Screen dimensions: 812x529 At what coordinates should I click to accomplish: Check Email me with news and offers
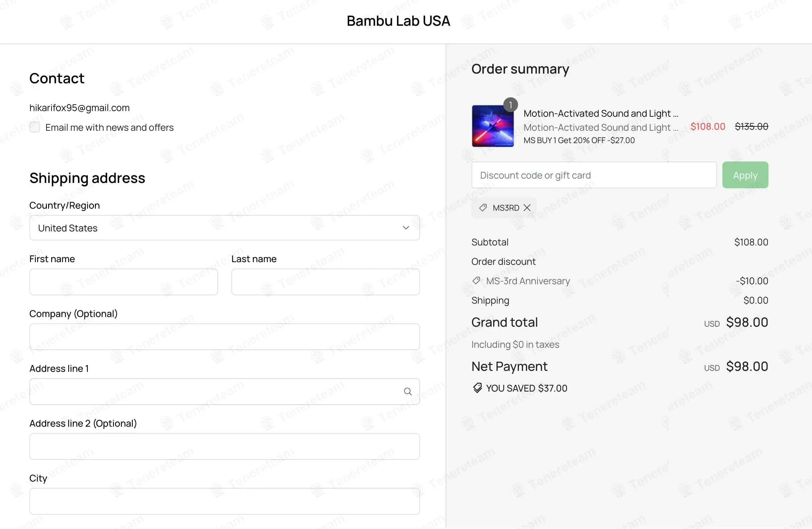(x=35, y=127)
